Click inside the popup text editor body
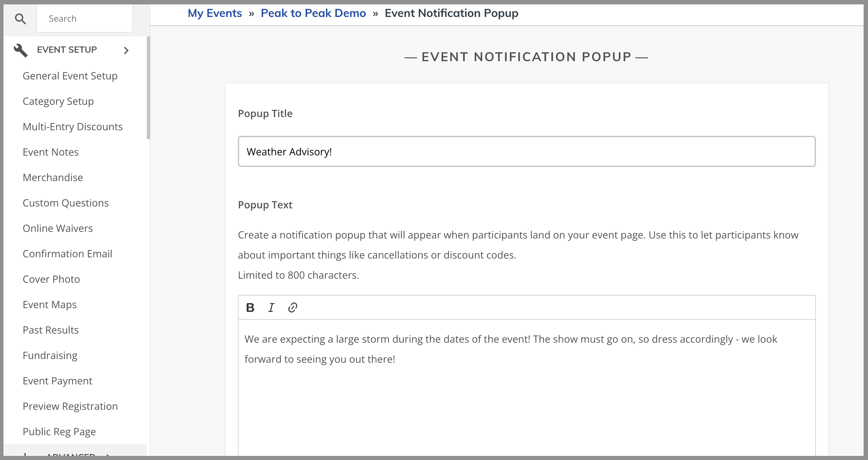868x460 pixels. point(527,388)
